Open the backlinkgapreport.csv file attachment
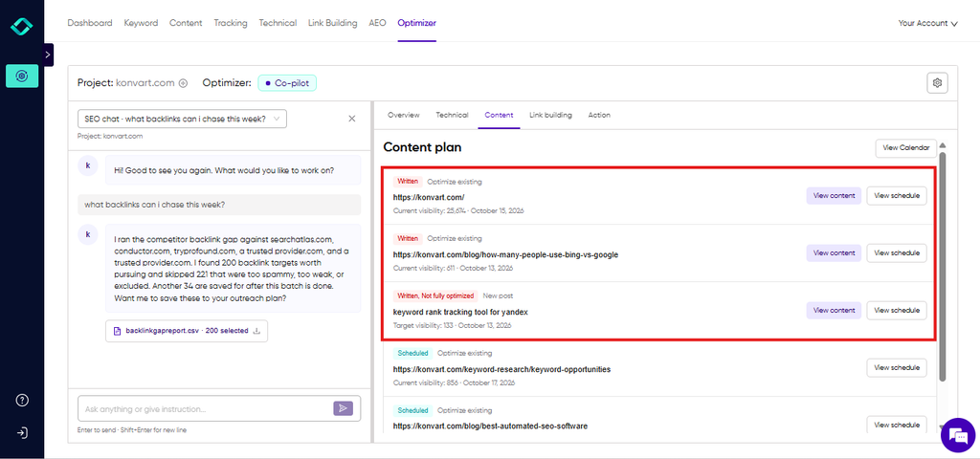 (187, 331)
